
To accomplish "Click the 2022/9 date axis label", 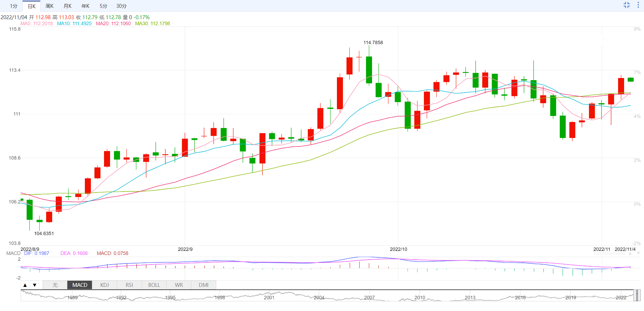I will click(185, 249).
